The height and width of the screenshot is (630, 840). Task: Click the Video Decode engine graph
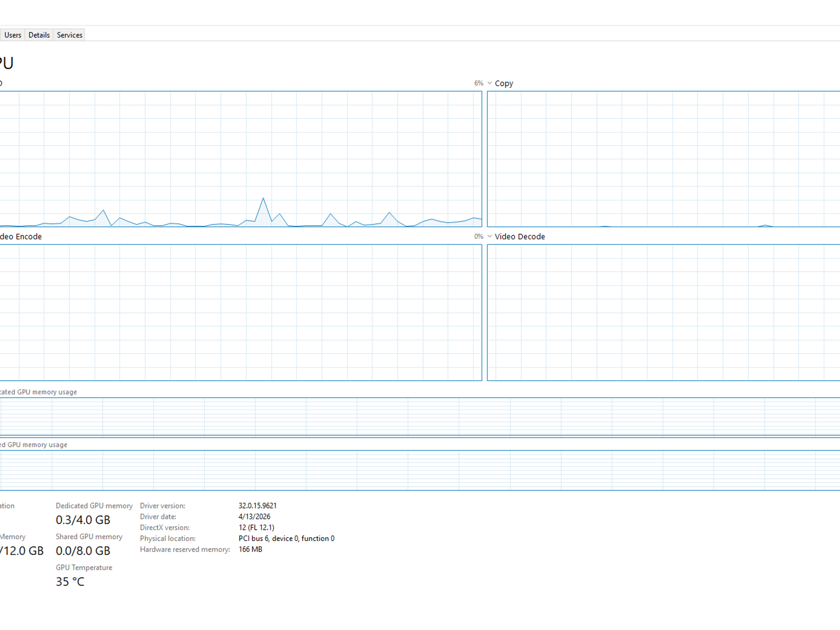tap(663, 313)
